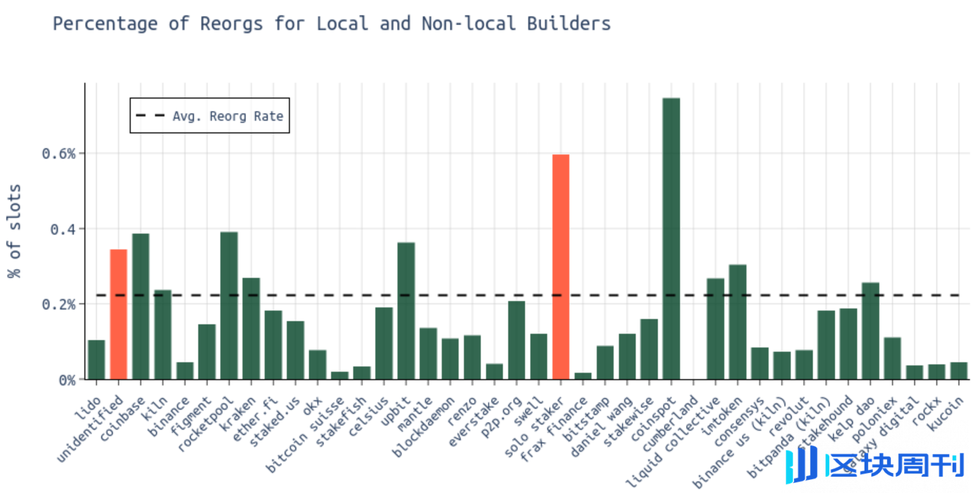
Task: Click the 'solo staker' x-axis label
Action: 534,427
